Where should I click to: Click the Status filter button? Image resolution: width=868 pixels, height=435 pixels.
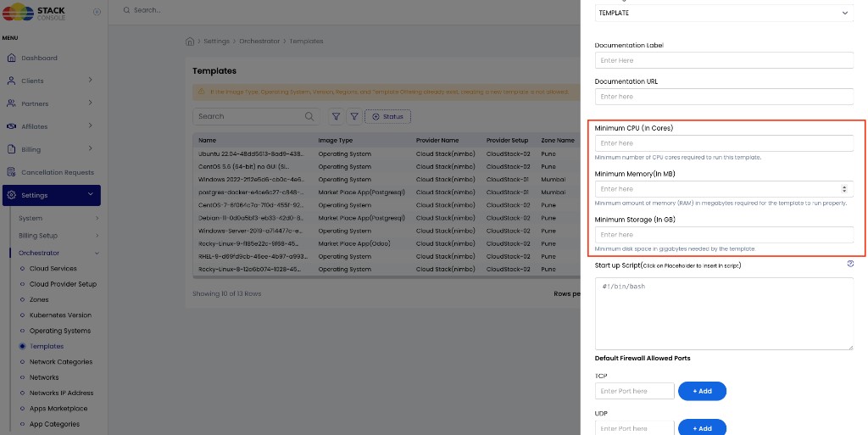click(x=387, y=116)
